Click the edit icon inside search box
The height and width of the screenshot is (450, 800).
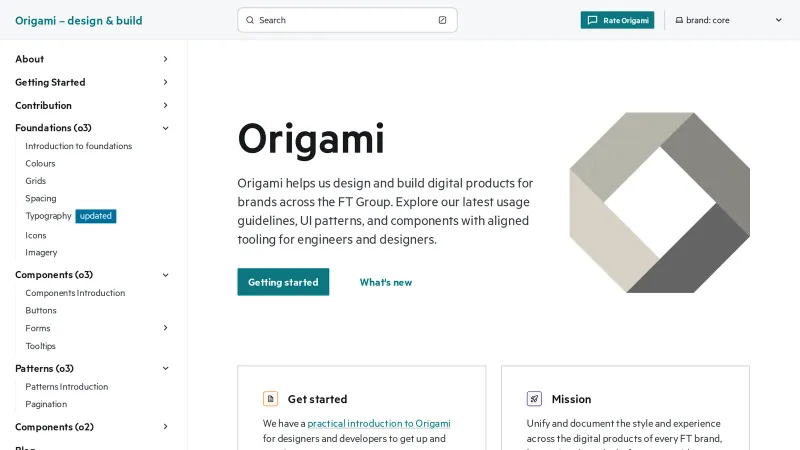point(442,20)
